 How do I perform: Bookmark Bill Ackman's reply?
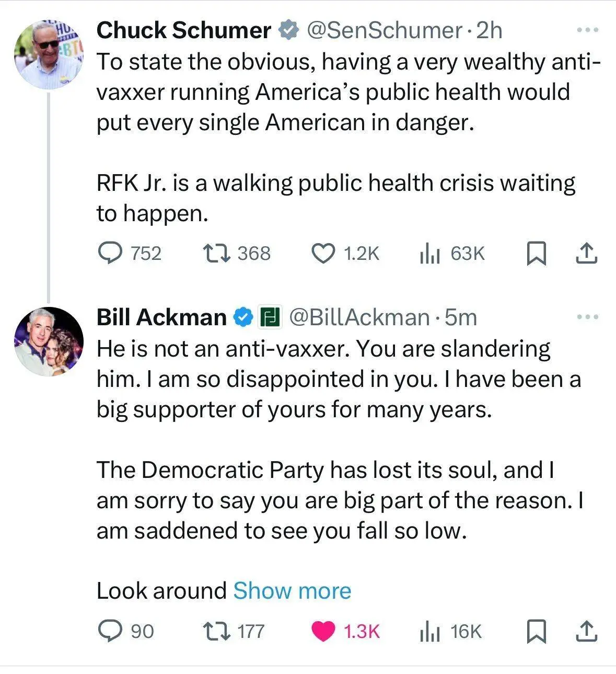click(x=536, y=632)
